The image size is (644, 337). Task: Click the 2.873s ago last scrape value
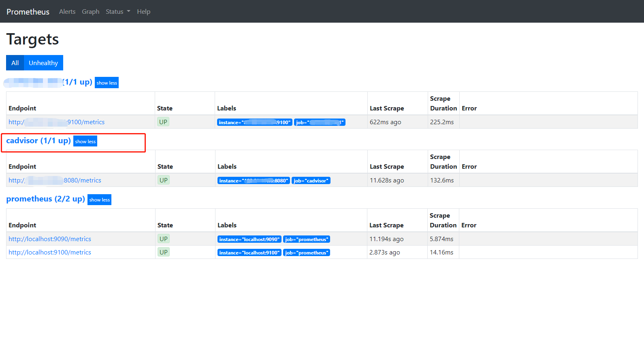click(385, 252)
